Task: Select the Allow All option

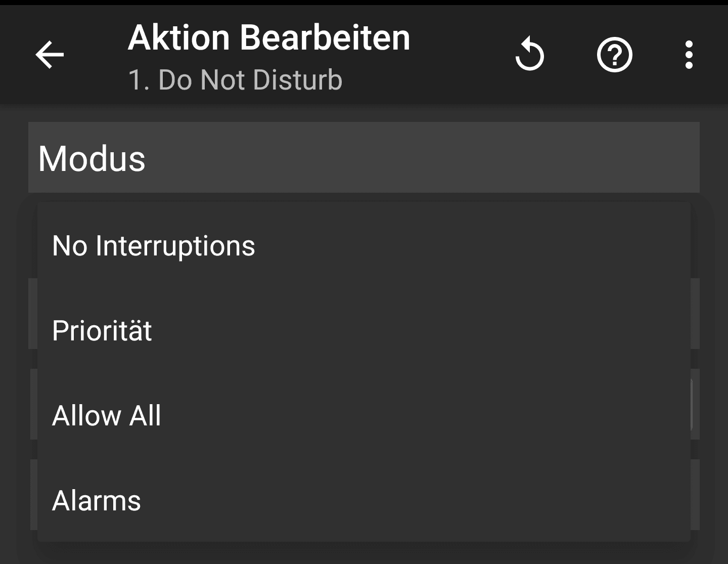Action: pyautogui.click(x=364, y=416)
